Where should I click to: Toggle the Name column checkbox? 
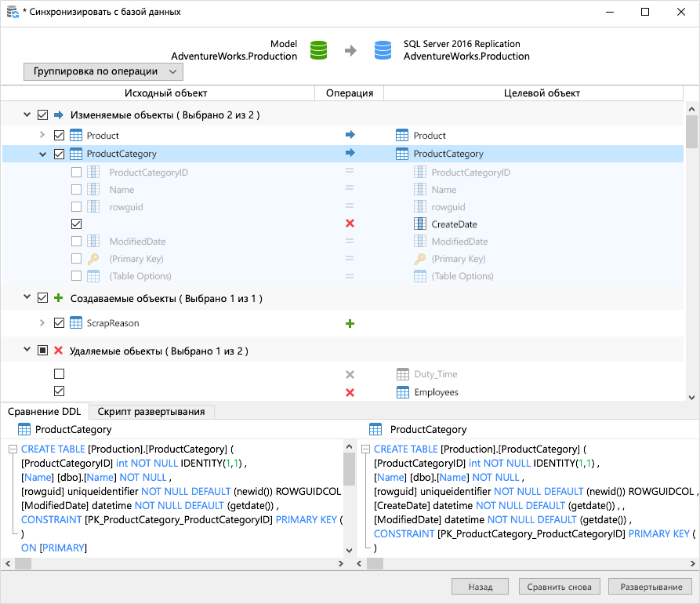click(x=76, y=189)
